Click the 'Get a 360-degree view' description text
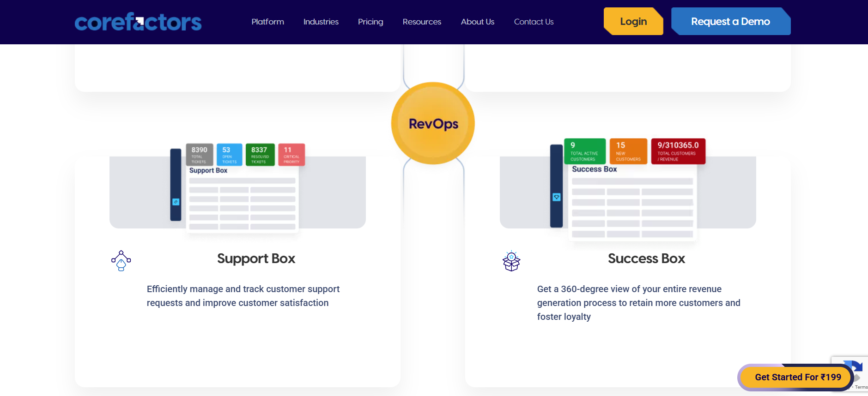The height and width of the screenshot is (396, 868). tap(638, 303)
